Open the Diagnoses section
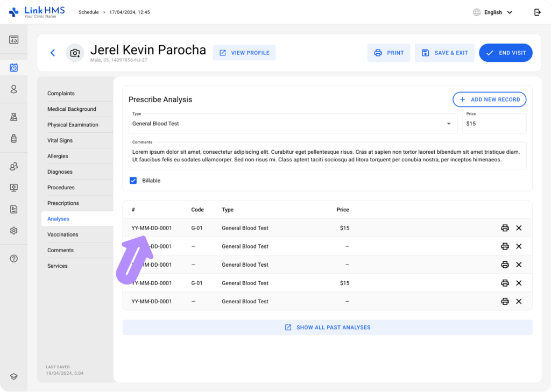 point(60,172)
